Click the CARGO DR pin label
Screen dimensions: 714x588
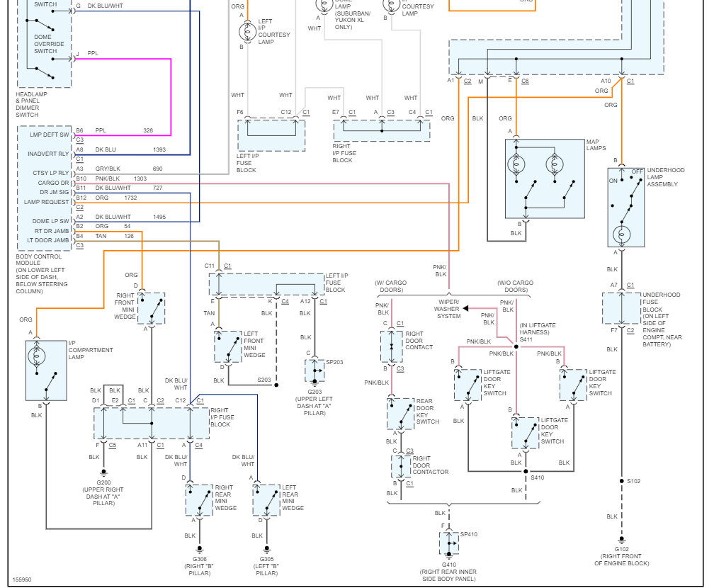(x=53, y=183)
